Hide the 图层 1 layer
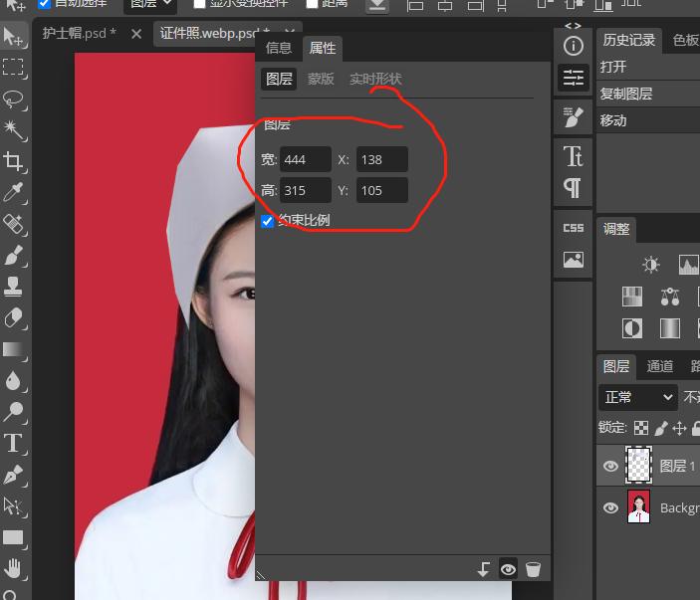700x600 pixels. pyautogui.click(x=611, y=466)
